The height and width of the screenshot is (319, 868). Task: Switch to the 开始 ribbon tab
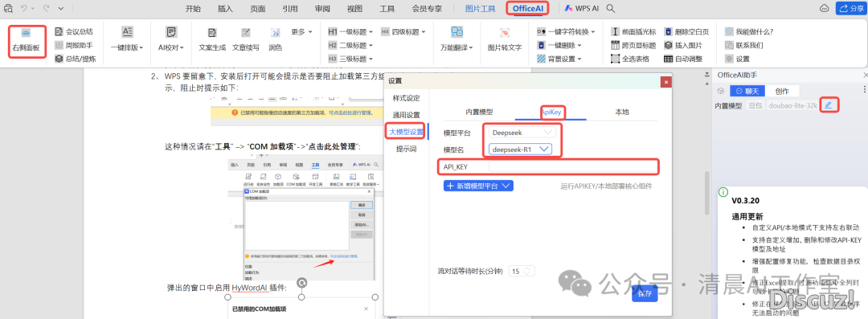[193, 8]
